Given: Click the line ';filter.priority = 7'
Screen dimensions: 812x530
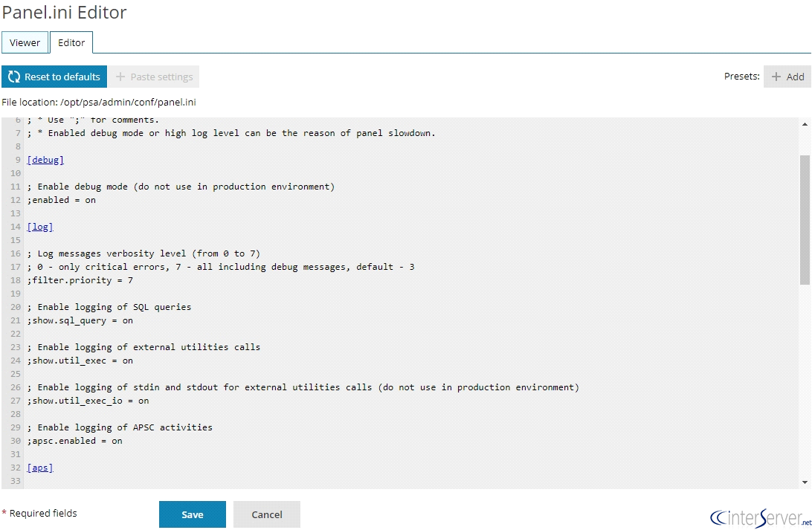Looking at the screenshot, I should point(80,280).
